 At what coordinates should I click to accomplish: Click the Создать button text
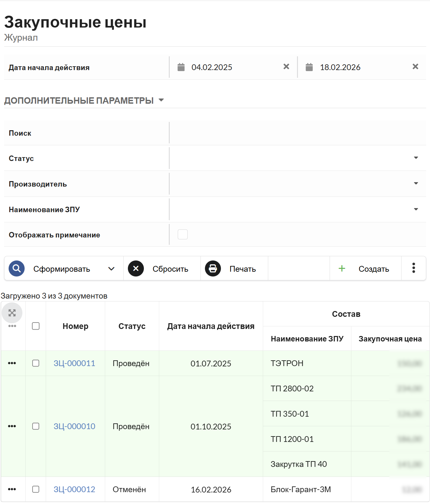[x=374, y=269]
